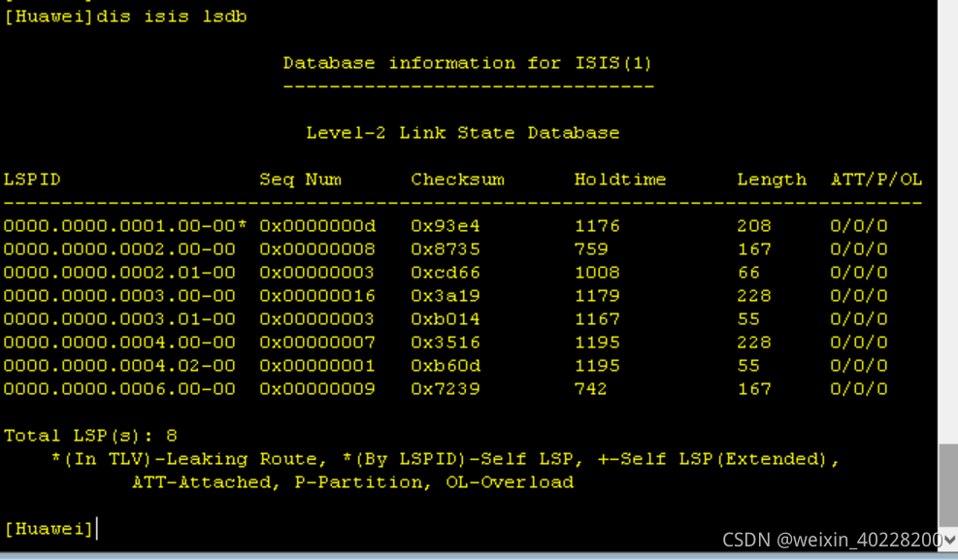The image size is (958, 560).
Task: Click length value 66
Action: 748,273
